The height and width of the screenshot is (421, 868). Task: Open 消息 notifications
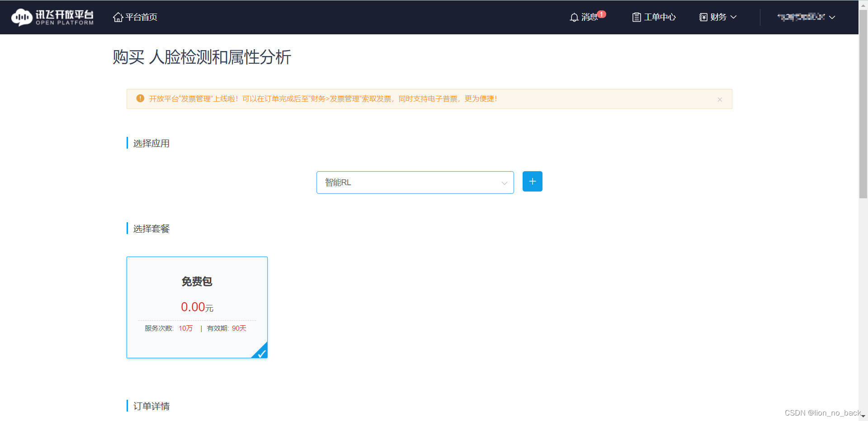pos(587,17)
